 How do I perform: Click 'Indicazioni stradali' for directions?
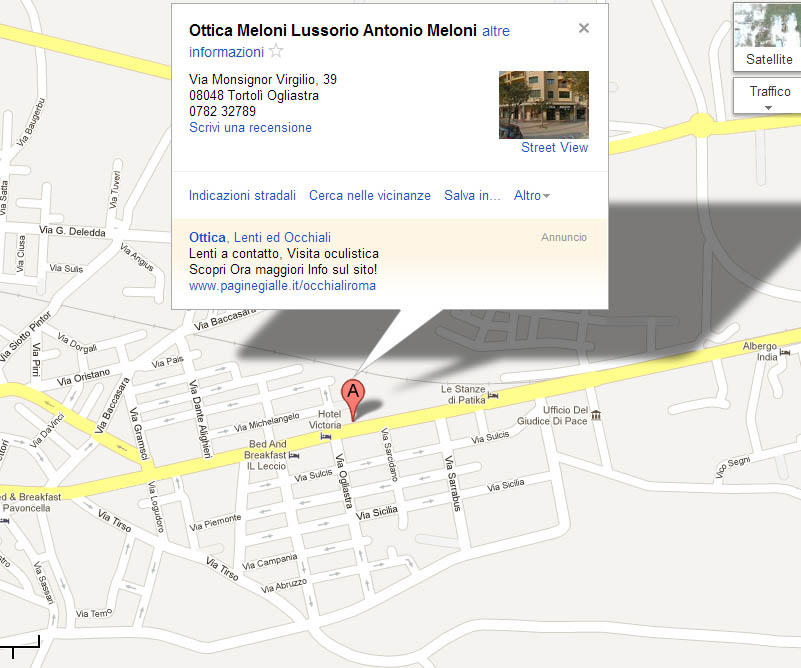pos(242,196)
